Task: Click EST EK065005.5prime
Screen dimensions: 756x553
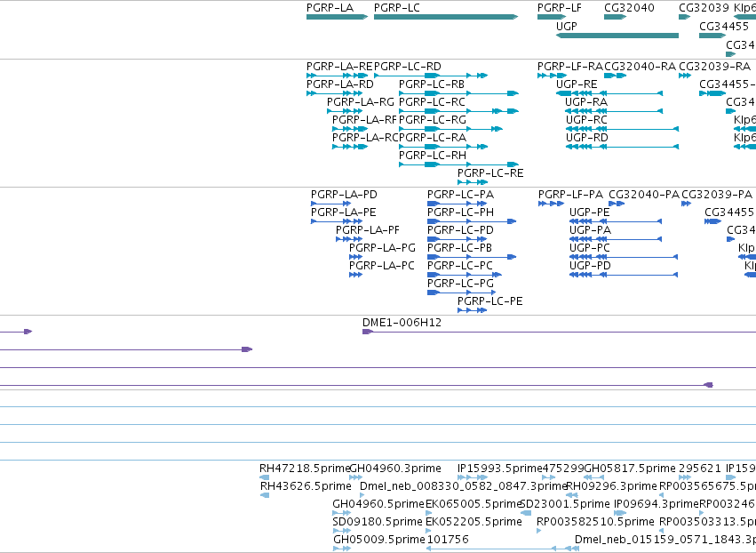Action: coord(428,513)
